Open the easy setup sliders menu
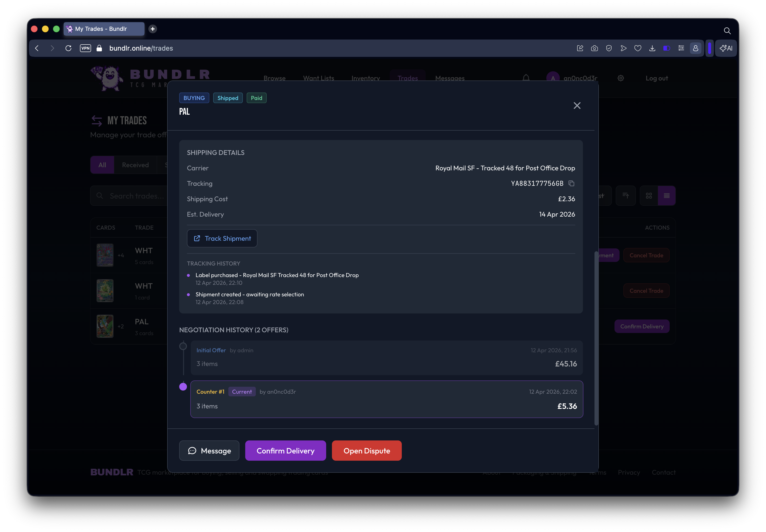This screenshot has height=532, width=766. pos(681,48)
